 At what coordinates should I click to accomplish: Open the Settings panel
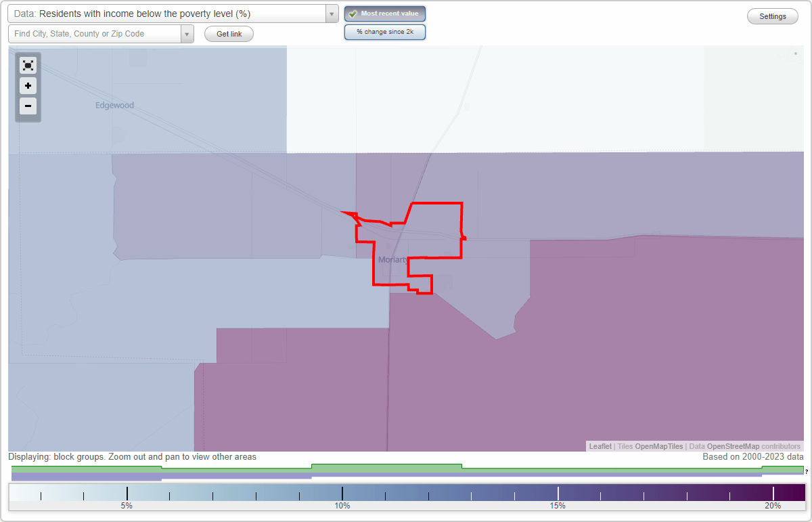click(x=772, y=16)
